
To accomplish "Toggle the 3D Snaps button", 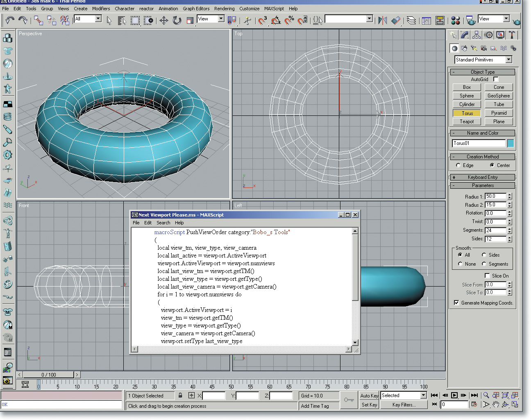I will (x=263, y=20).
